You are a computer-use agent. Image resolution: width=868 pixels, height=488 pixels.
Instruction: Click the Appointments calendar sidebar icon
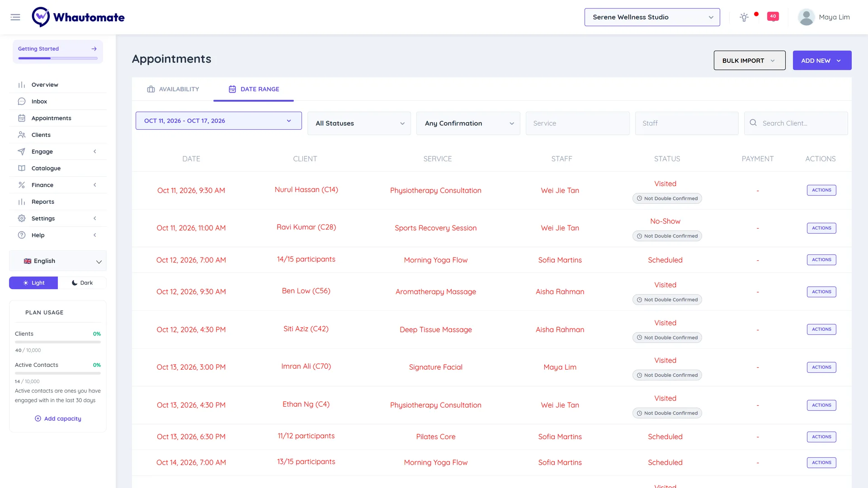point(22,118)
